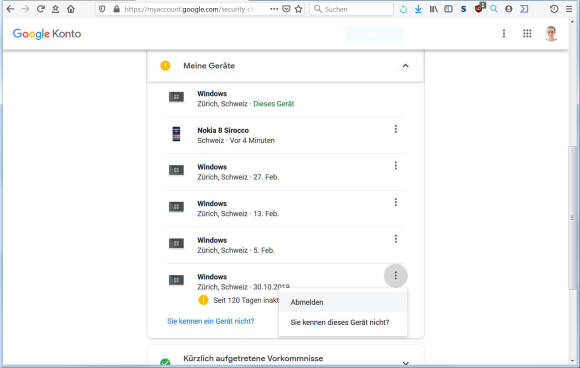Click the Nokia 8 Sirocco phone icon
Screen dimensions: 580x368
coord(176,134)
